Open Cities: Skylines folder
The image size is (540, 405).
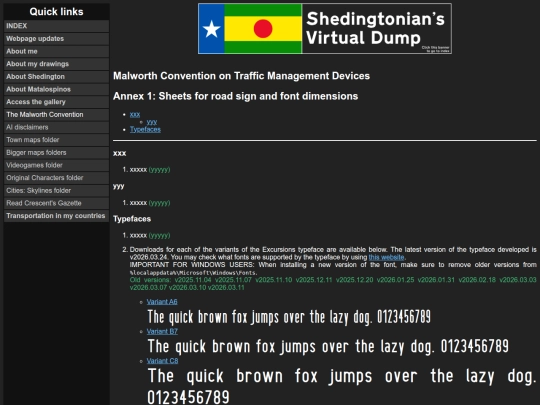point(56,190)
